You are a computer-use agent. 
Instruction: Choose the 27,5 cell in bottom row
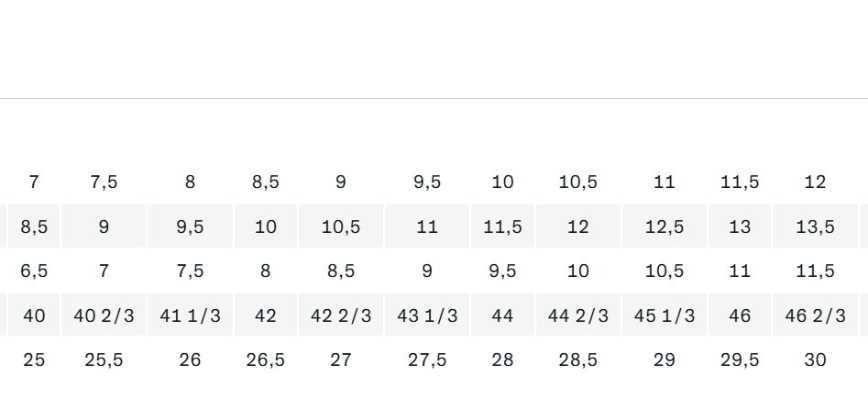[427, 360]
